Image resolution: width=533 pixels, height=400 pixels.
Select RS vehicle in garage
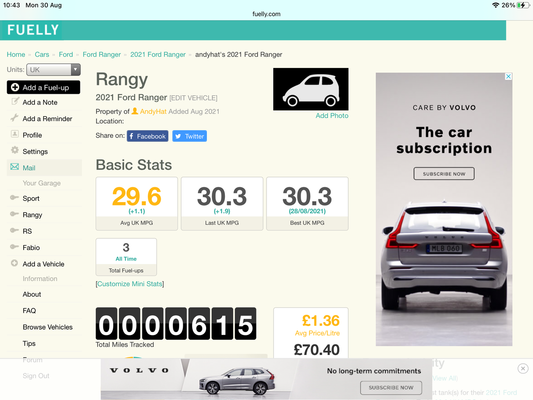pyautogui.click(x=27, y=231)
